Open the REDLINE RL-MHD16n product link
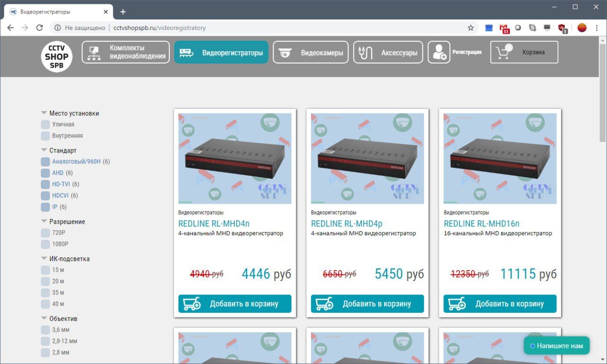The height and width of the screenshot is (364, 607). coord(482,223)
